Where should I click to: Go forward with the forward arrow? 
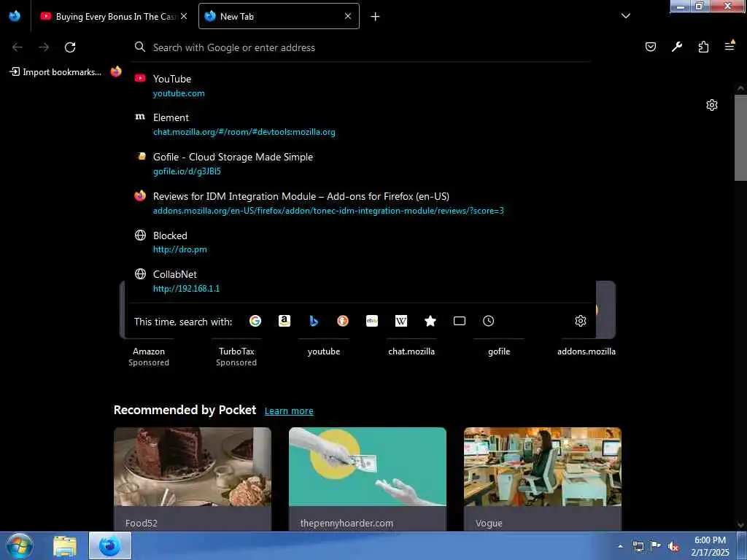[x=44, y=47]
